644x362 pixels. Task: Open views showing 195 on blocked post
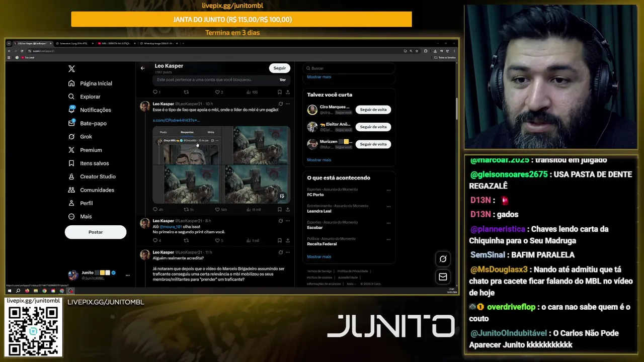252,92
